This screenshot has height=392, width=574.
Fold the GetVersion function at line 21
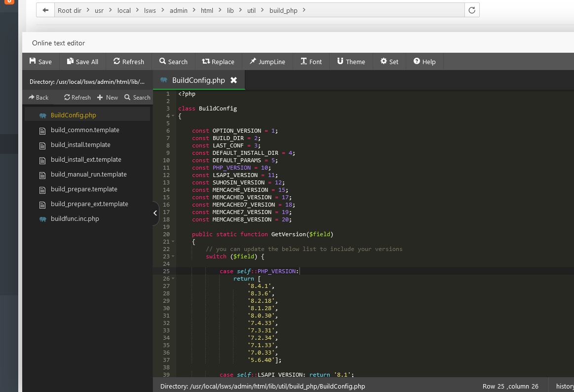pyautogui.click(x=173, y=242)
